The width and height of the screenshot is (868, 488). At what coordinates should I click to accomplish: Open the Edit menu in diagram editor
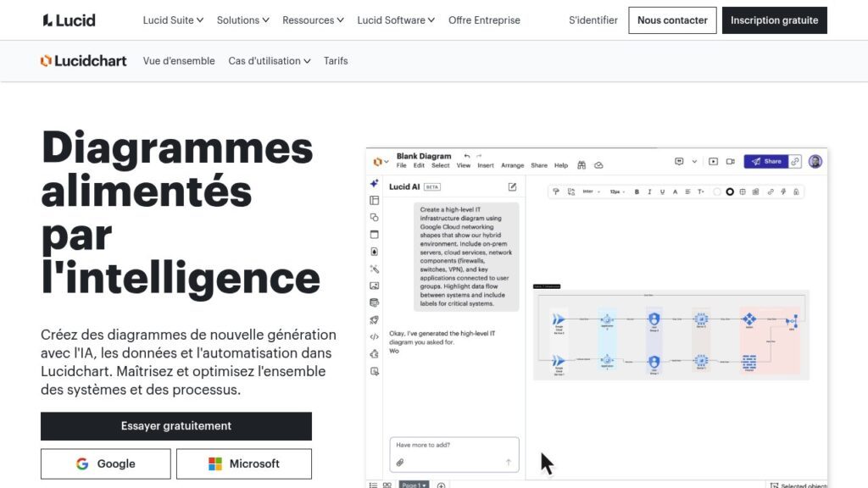(419, 165)
